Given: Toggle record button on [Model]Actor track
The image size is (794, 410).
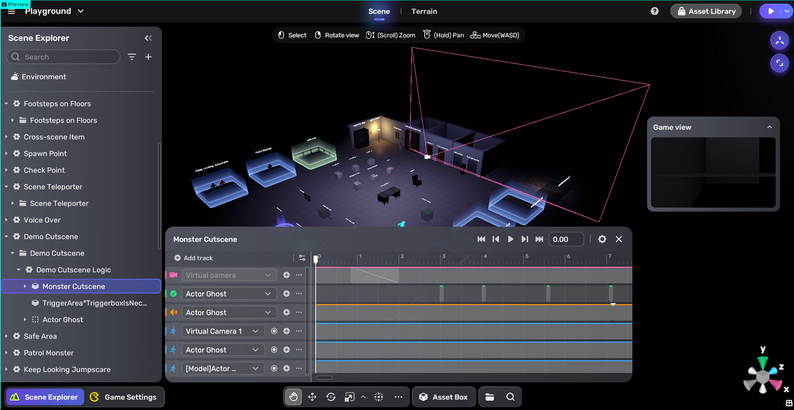Looking at the screenshot, I should tap(274, 368).
